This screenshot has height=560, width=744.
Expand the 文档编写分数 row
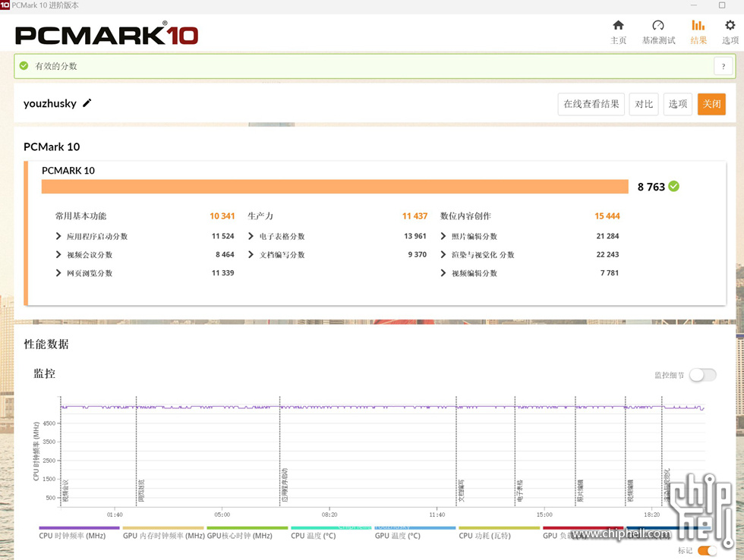pyautogui.click(x=251, y=255)
